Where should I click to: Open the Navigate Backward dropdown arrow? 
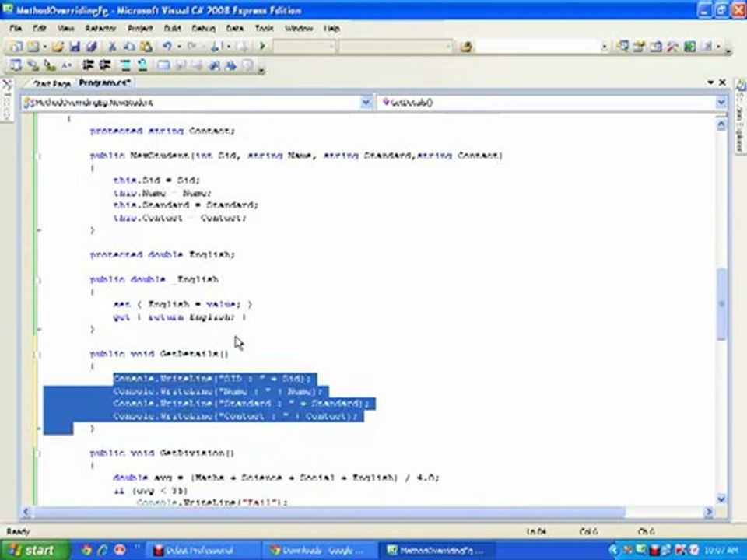pos(229,47)
